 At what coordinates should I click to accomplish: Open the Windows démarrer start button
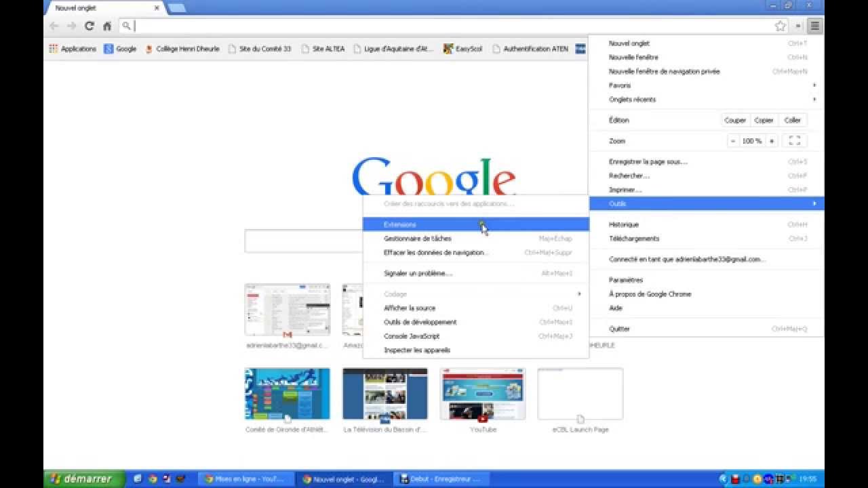point(85,479)
